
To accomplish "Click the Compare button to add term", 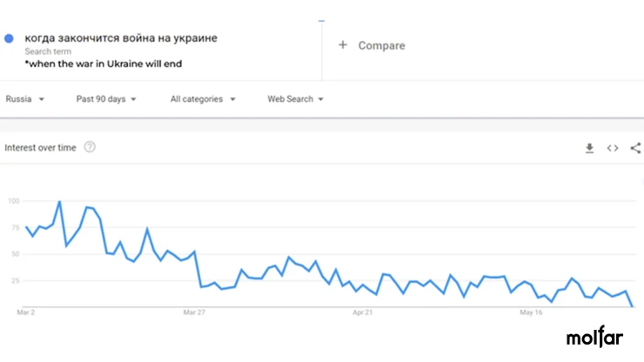I will click(372, 45).
